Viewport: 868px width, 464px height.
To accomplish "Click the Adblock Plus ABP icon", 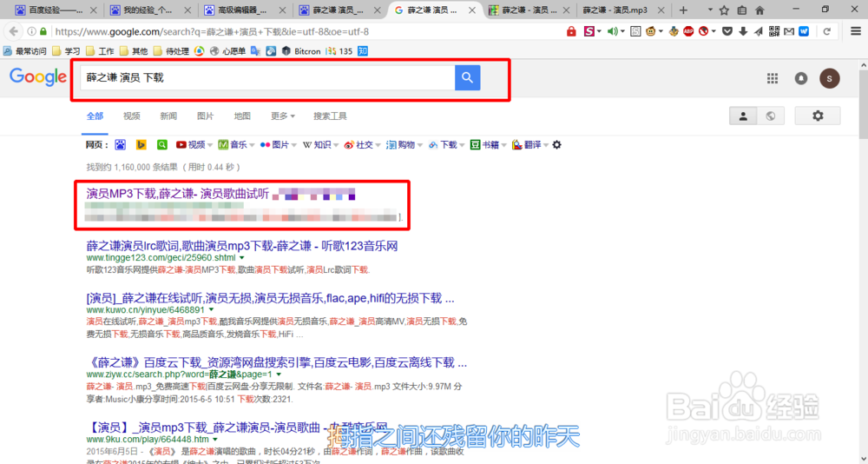I will 688,31.
